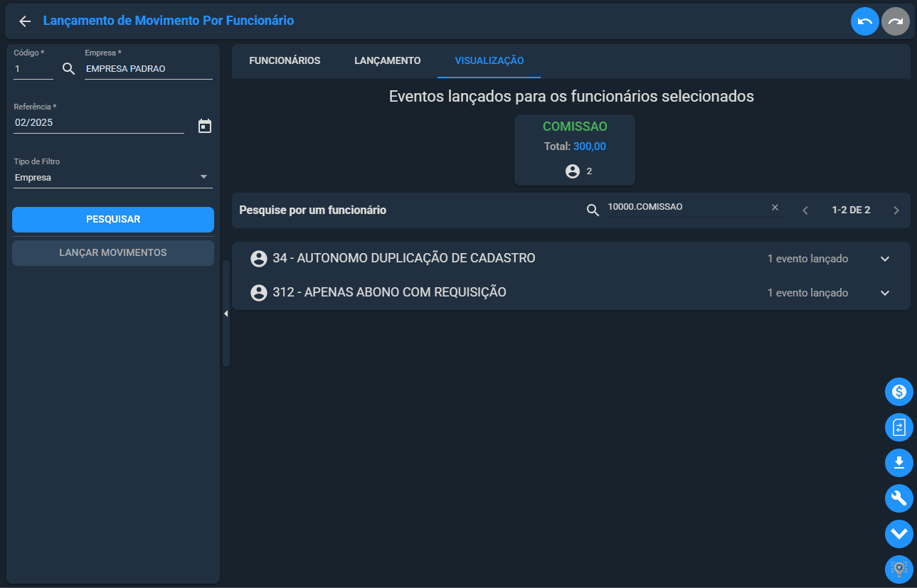Clear the 10000.COMISSAO search text
Image resolution: width=917 pixels, height=588 pixels.
(775, 207)
